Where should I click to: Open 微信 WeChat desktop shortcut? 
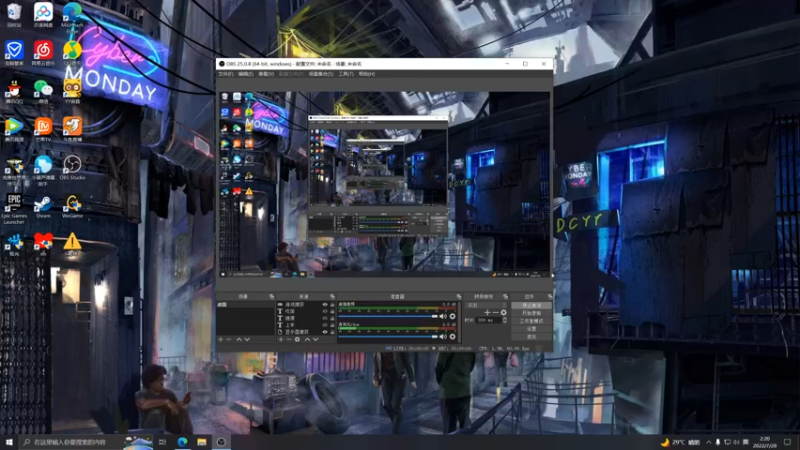tap(43, 92)
